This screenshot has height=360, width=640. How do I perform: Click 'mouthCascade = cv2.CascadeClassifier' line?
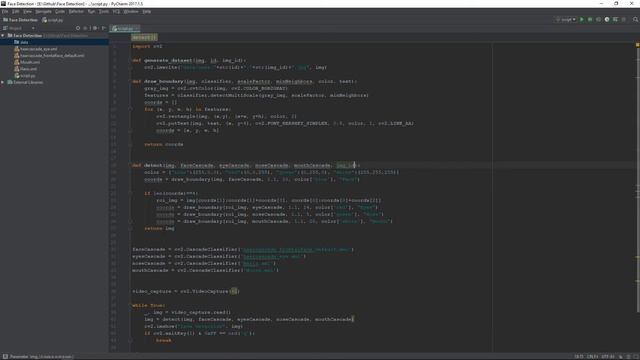tap(205, 270)
